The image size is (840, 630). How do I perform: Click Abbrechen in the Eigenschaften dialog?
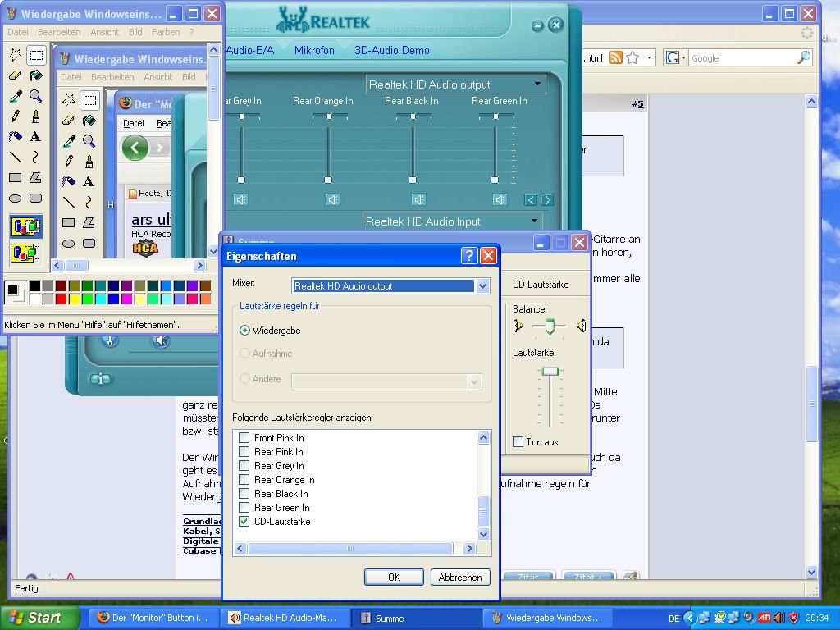[x=460, y=577]
